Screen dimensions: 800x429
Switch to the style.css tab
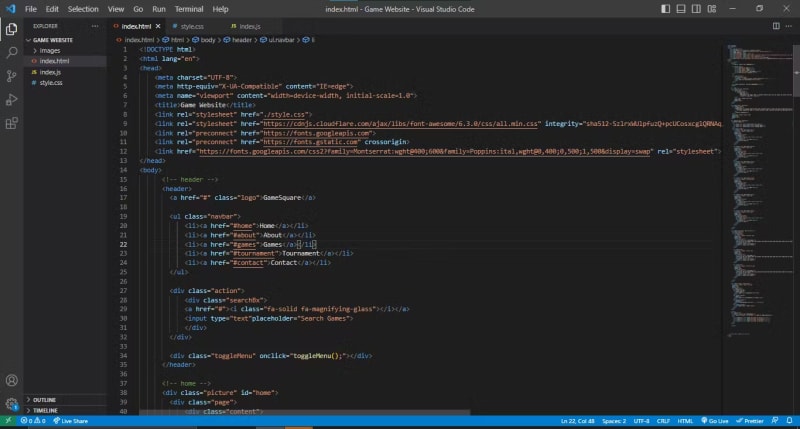pyautogui.click(x=192, y=26)
